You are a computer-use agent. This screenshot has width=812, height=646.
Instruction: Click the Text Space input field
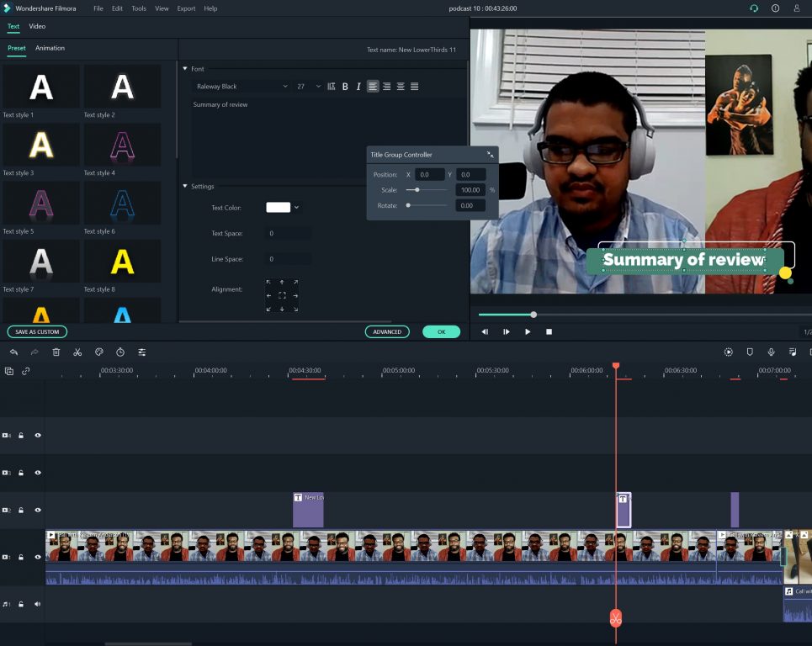coord(289,234)
